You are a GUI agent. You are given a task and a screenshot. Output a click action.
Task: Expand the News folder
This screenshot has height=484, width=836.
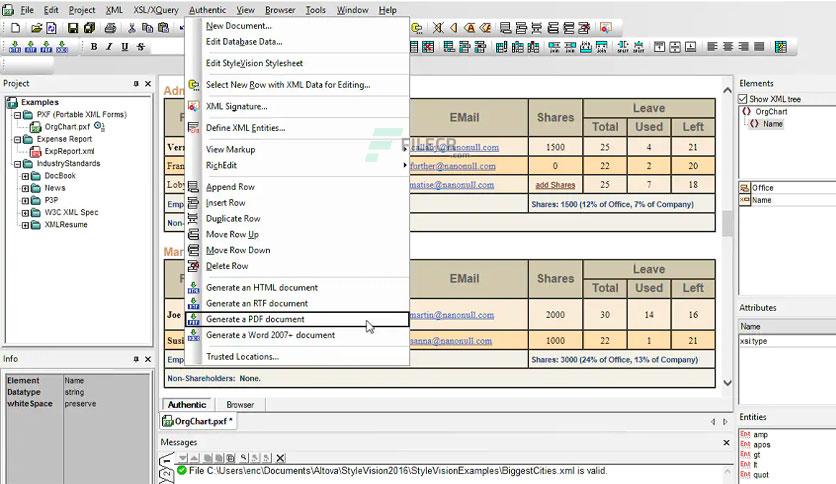click(x=25, y=188)
